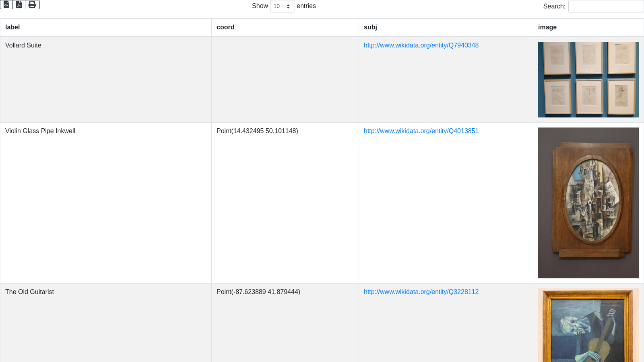The height and width of the screenshot is (362, 644).
Task: Export the table as PDF
Action: click(19, 4)
